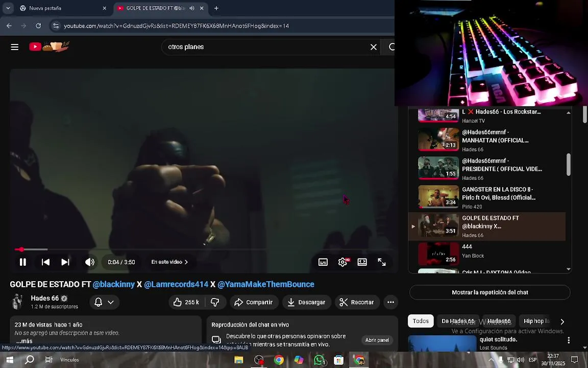Viewport: 588px width, 368px height.
Task: Clear the search text with the X
Action: (x=374, y=47)
